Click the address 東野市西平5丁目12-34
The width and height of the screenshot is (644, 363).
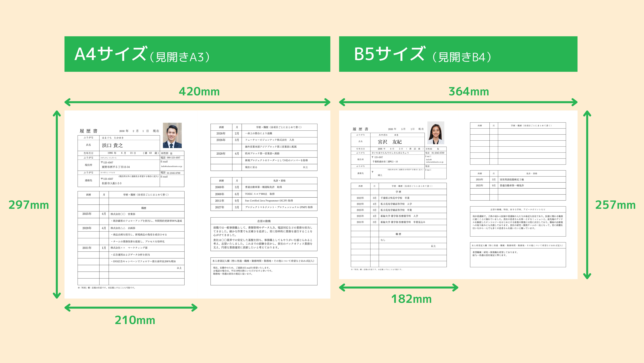point(116,167)
